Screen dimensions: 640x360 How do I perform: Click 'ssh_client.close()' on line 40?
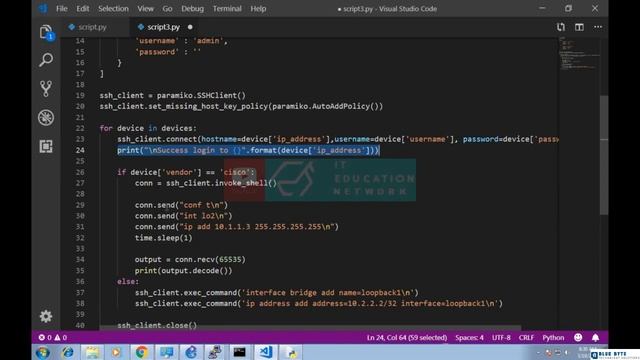pyautogui.click(x=157, y=325)
